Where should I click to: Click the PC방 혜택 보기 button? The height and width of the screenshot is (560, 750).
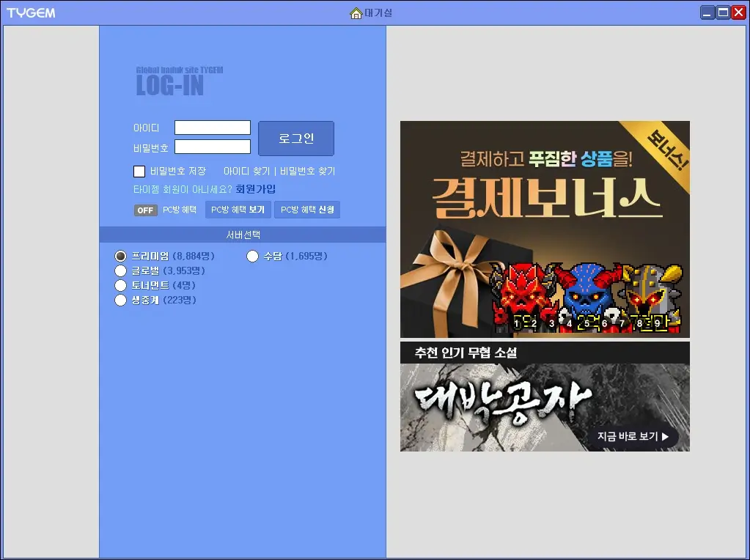pyautogui.click(x=238, y=210)
